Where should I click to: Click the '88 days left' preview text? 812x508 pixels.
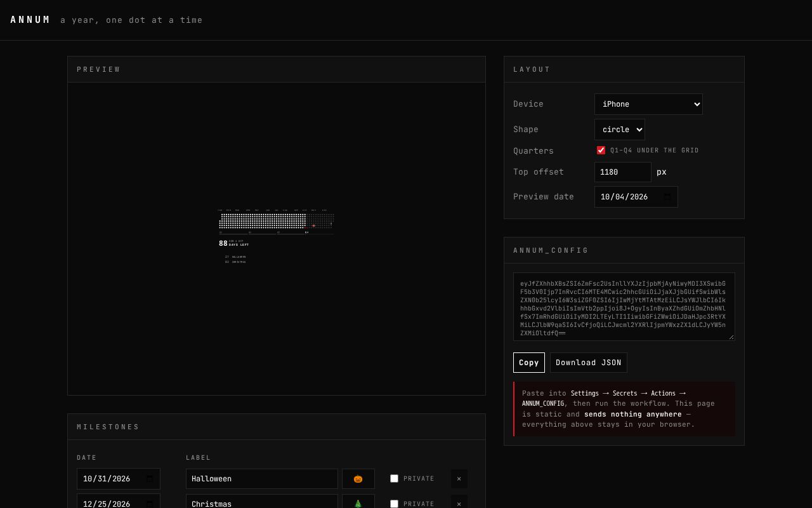234,243
